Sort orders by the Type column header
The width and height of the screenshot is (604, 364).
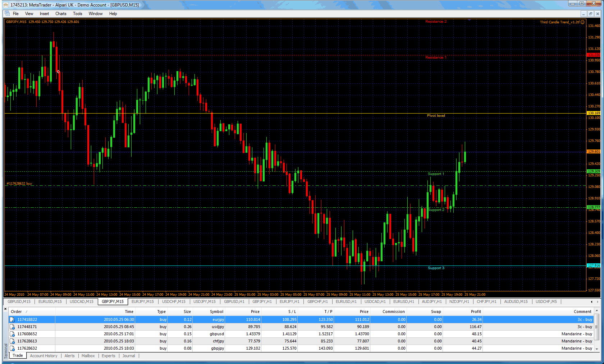point(151,312)
